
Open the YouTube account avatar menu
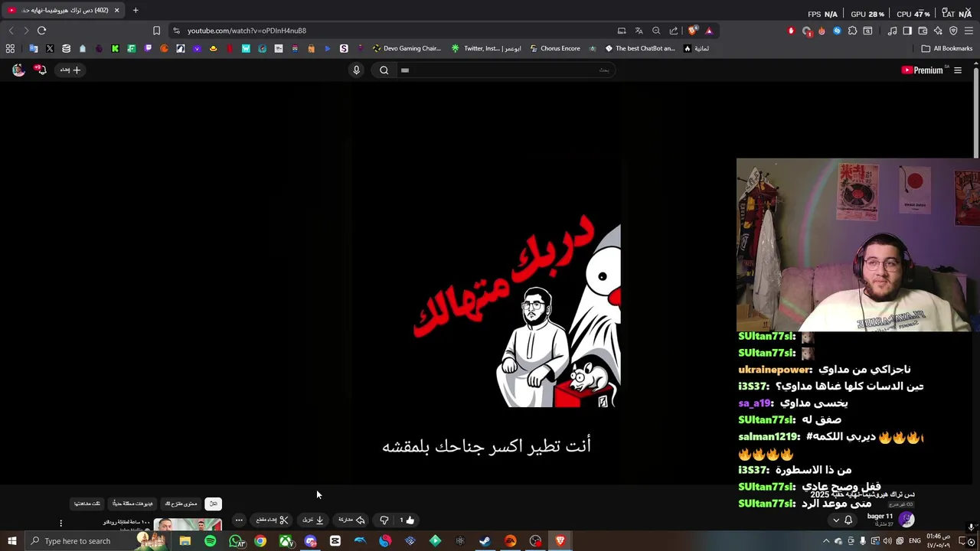tap(18, 70)
